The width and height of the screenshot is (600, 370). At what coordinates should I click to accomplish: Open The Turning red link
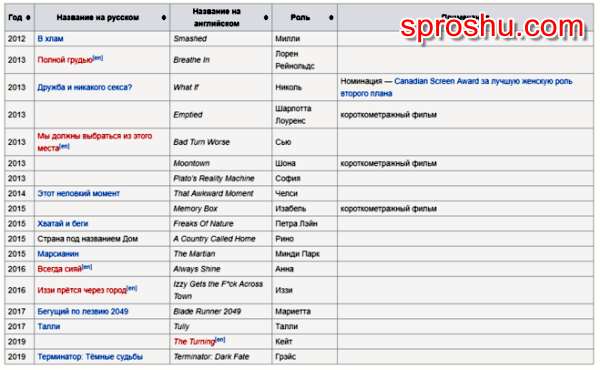194,342
